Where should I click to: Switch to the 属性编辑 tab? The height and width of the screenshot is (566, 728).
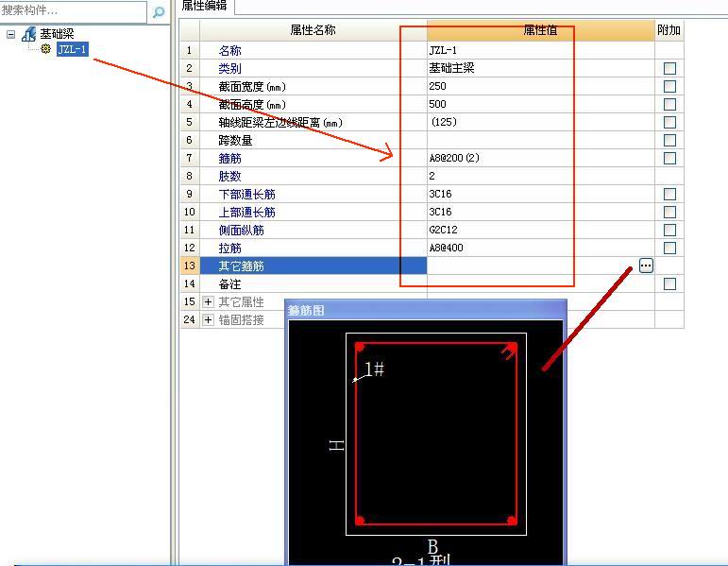(204, 6)
